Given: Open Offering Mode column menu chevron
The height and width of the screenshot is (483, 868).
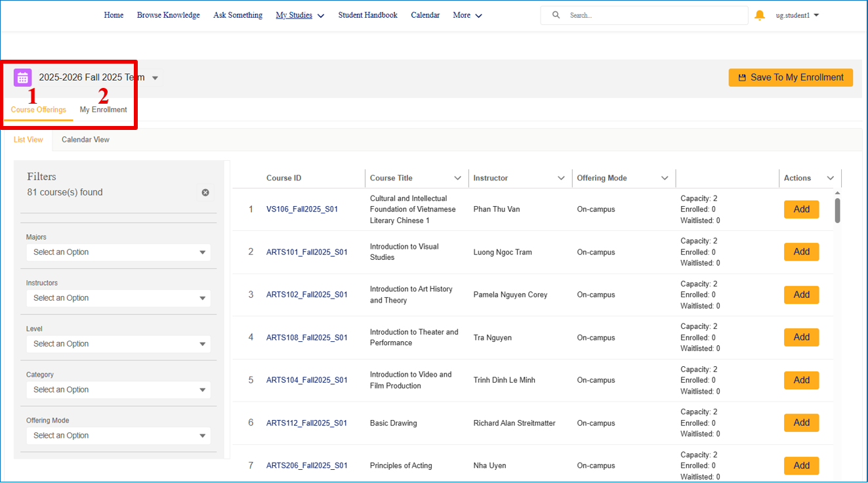Looking at the screenshot, I should (665, 178).
